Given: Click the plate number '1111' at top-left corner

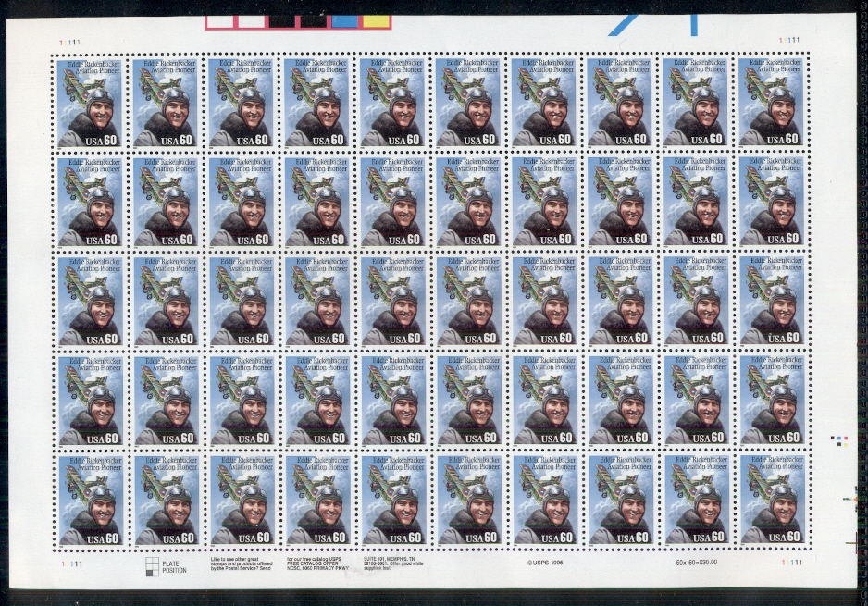Looking at the screenshot, I should [x=69, y=42].
